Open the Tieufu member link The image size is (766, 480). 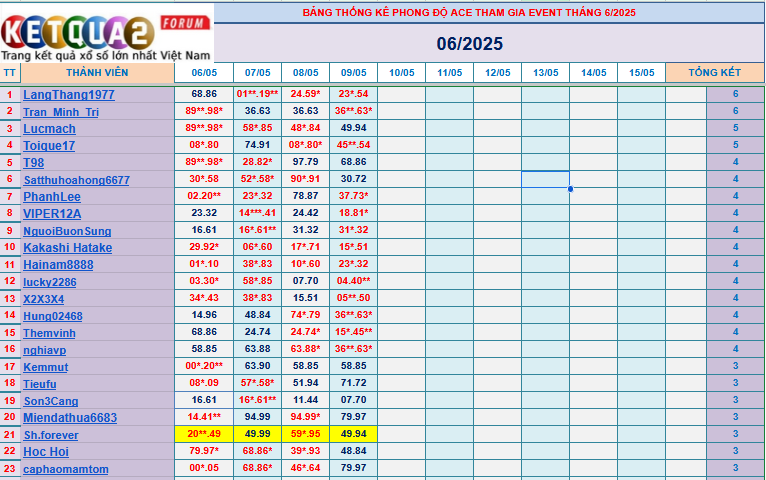pos(40,384)
